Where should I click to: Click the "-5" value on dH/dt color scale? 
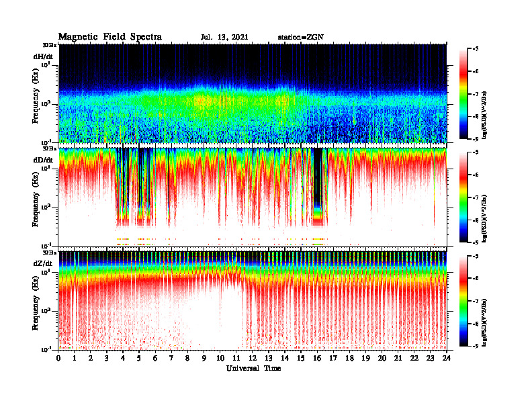coord(475,49)
